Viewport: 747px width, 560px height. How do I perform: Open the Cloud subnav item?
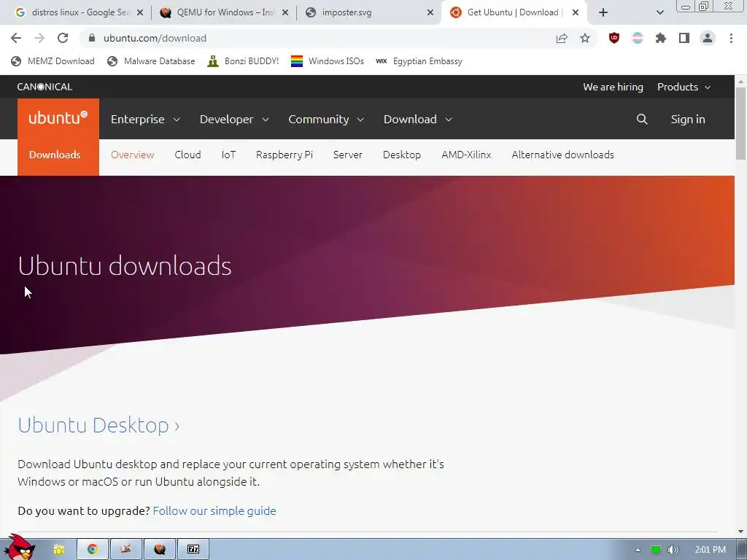187,155
